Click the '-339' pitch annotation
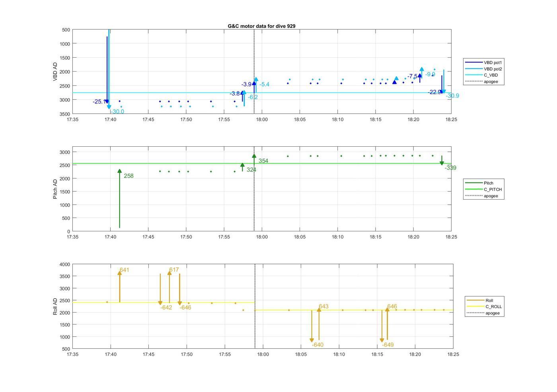 (450, 168)
